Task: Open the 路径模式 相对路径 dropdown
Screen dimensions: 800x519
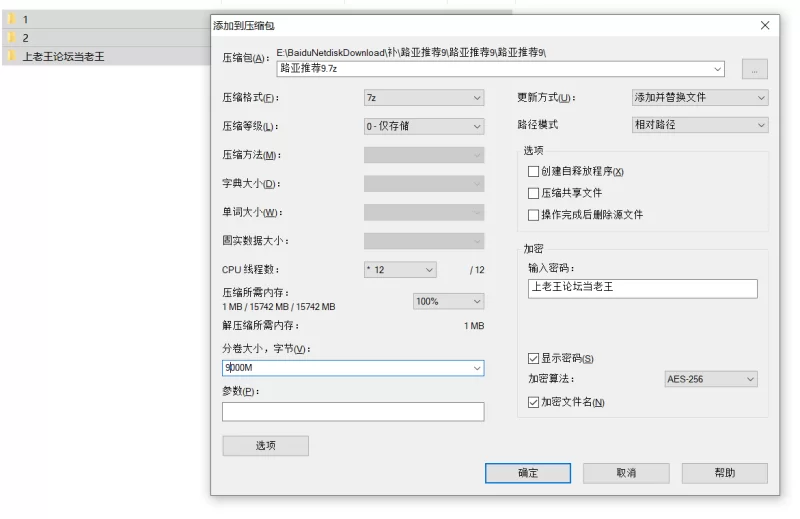Action: [x=699, y=125]
